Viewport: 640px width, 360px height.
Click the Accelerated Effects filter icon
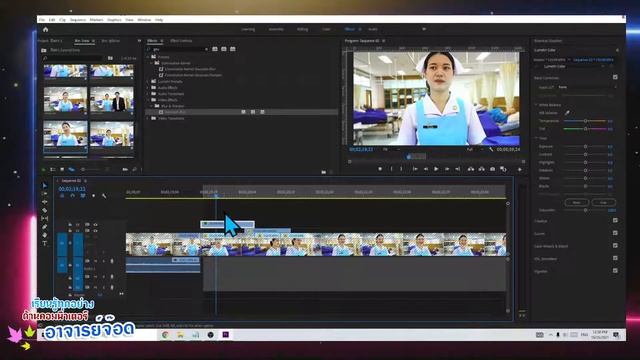[x=215, y=49]
